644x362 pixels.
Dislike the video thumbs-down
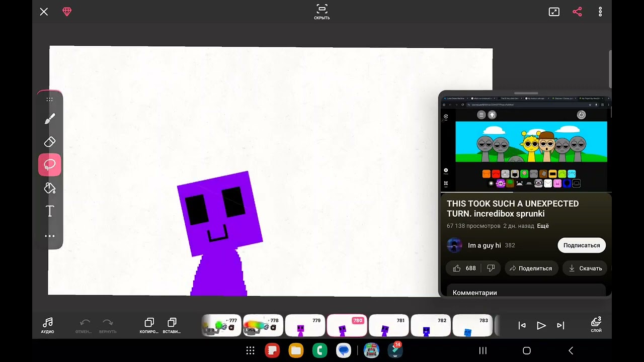tap(491, 268)
